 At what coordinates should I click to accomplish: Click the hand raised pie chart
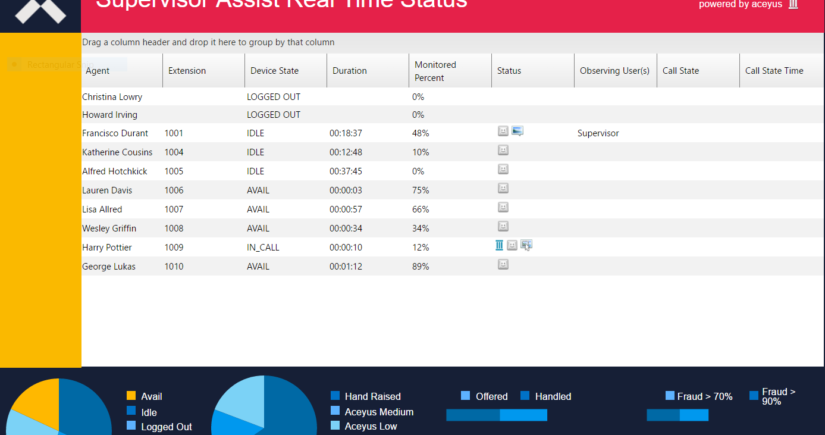point(264,406)
